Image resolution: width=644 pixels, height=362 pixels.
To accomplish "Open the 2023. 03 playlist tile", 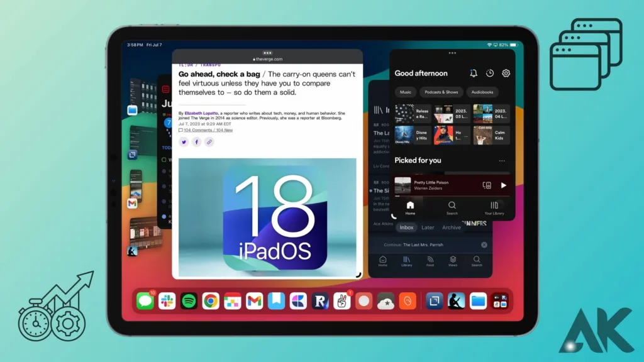I will [452, 114].
